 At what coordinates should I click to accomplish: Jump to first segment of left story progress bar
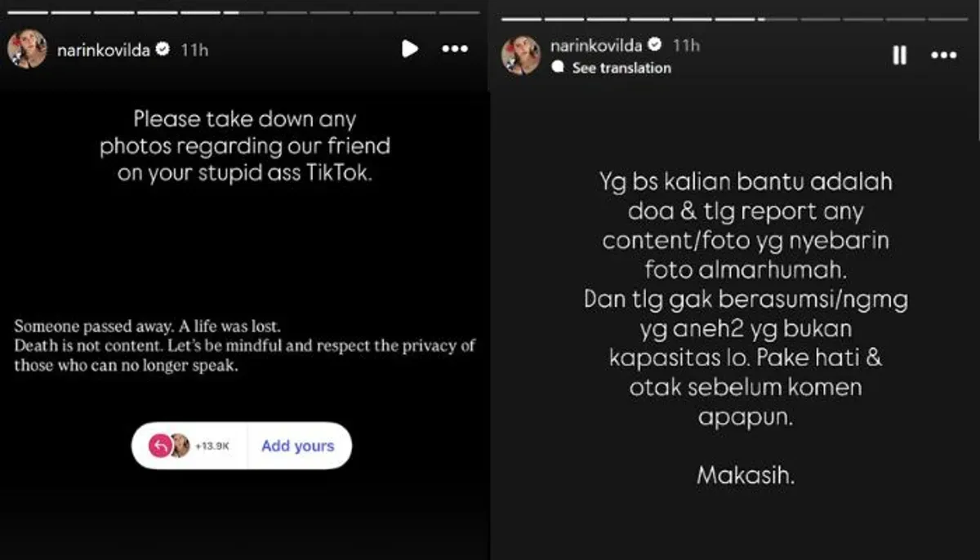28,12
